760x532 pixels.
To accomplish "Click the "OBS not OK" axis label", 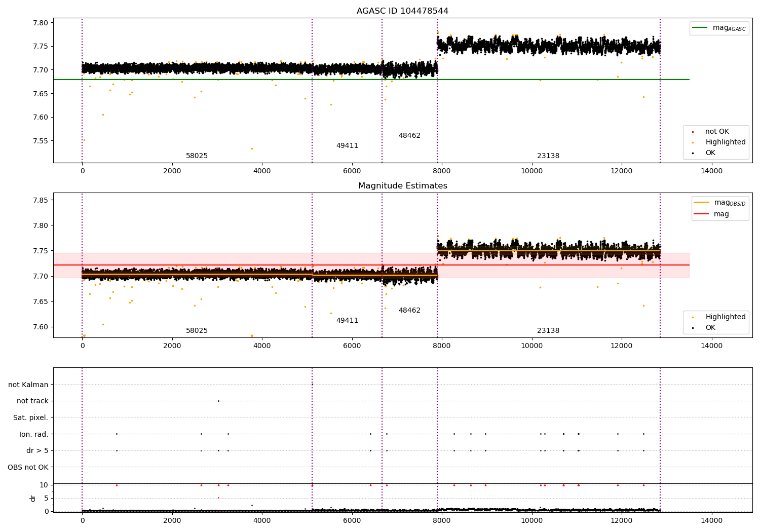I will (28, 467).
